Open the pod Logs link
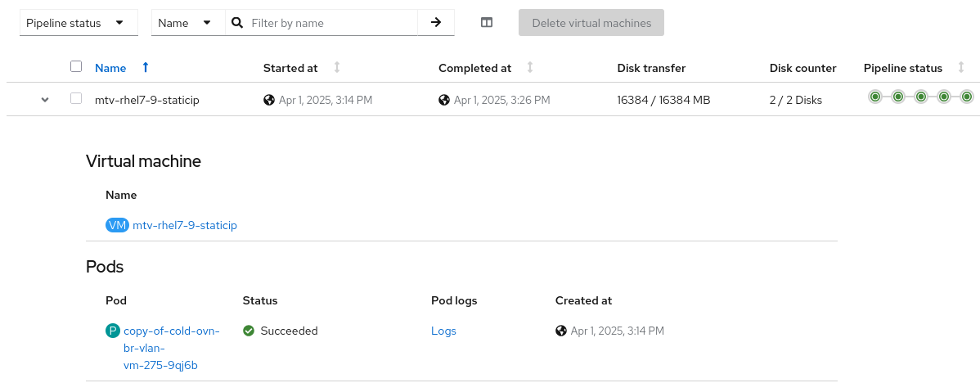980x383 pixels. pyautogui.click(x=443, y=331)
